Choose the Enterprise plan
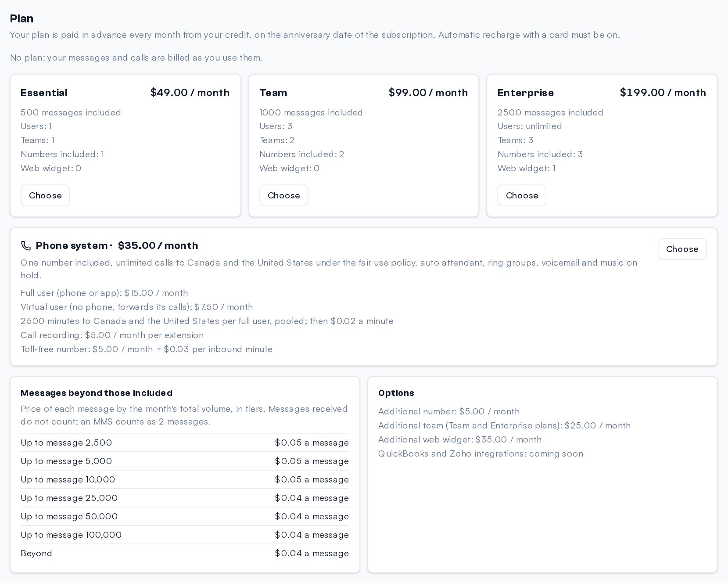Screen dimensions: 728x583 522,195
